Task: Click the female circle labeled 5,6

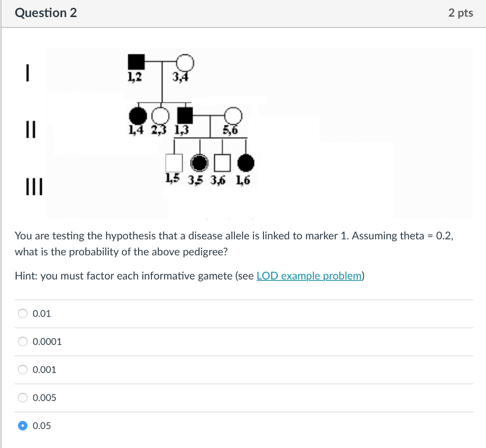Action: pyautogui.click(x=232, y=116)
